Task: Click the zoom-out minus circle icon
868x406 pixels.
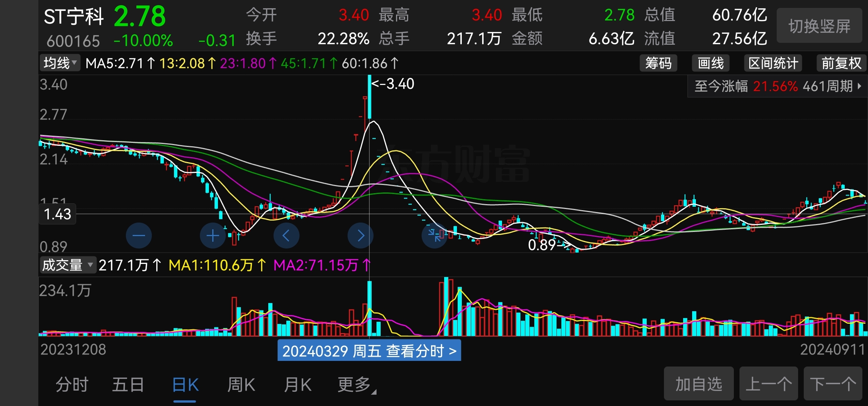Action: (139, 236)
